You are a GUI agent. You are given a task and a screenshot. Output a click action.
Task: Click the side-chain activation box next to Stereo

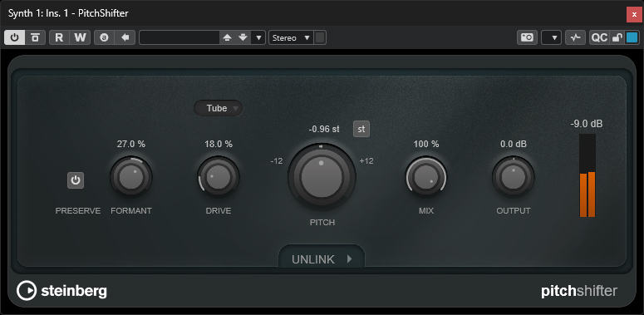pos(320,37)
